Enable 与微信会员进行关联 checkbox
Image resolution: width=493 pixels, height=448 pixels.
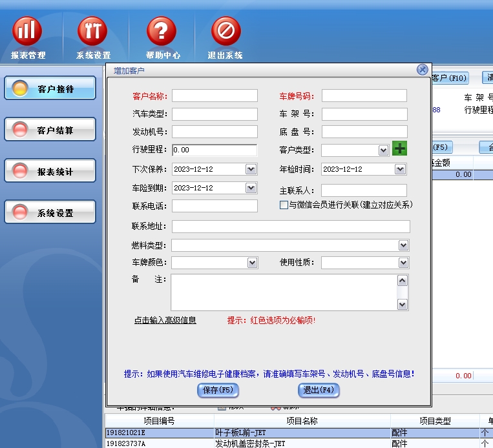[284, 205]
